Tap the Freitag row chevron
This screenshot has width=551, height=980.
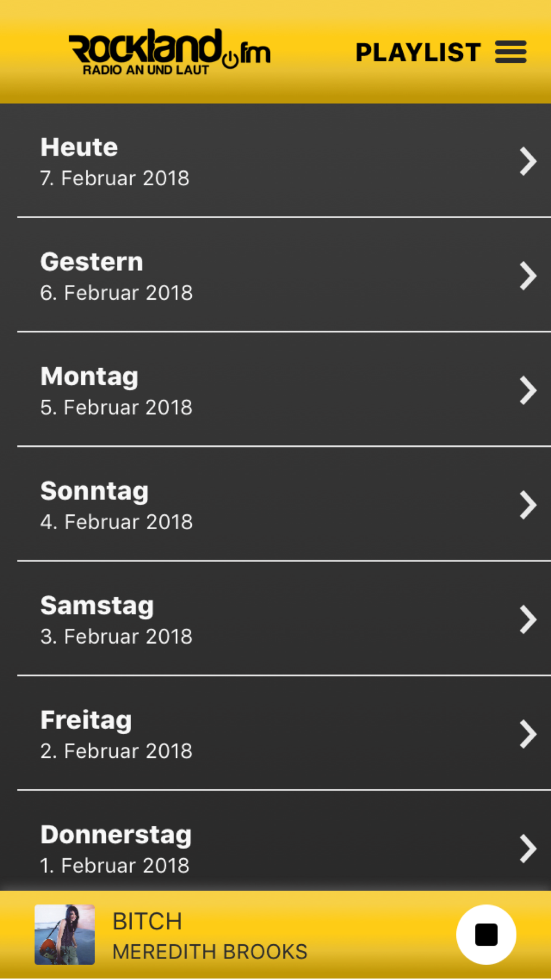coord(527,734)
